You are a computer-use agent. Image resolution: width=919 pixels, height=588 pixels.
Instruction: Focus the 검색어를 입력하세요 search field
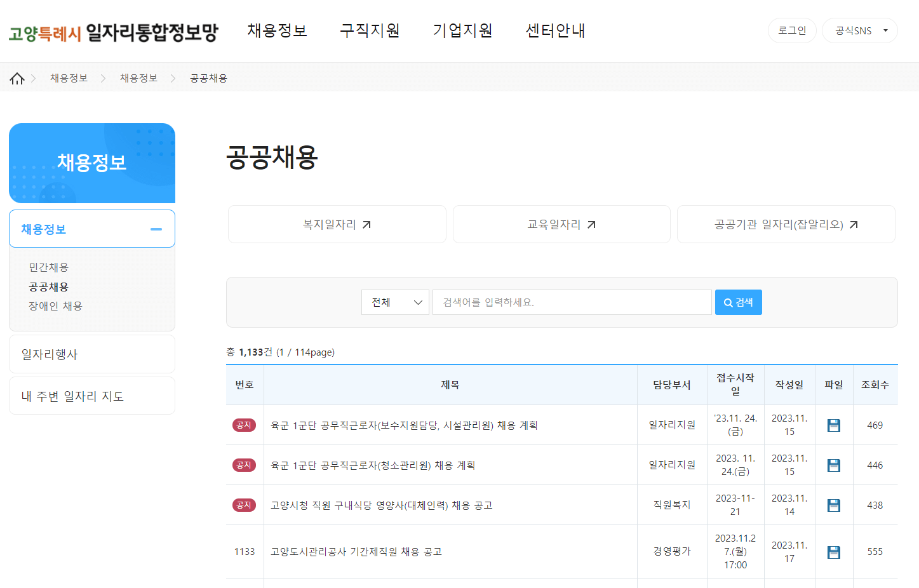(572, 302)
